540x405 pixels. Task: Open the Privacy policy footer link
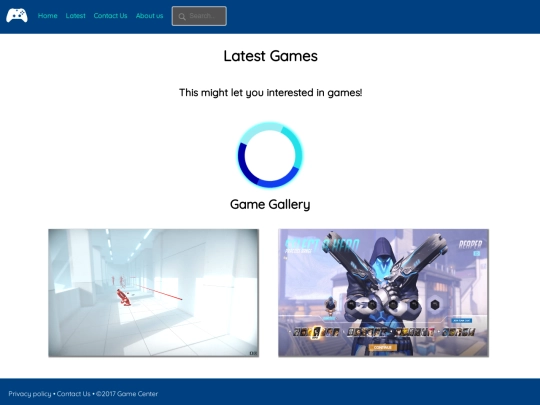click(x=30, y=394)
